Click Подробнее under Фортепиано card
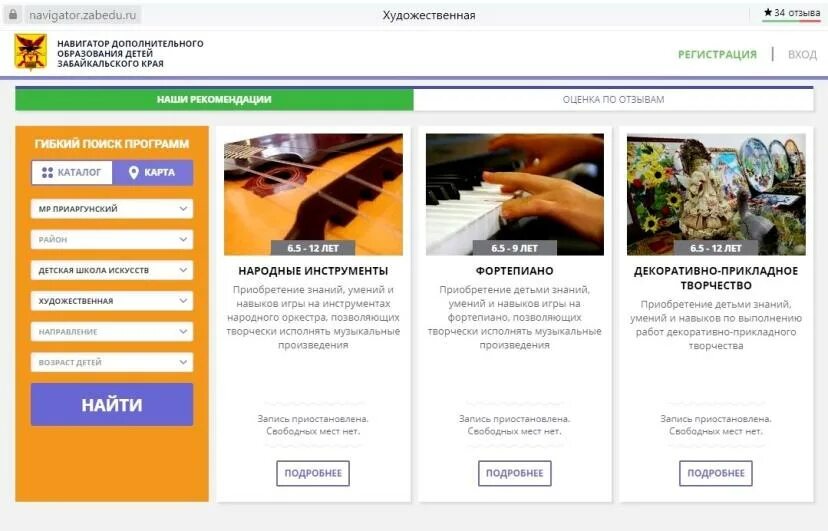Screen dimensions: 828x531 point(515,473)
